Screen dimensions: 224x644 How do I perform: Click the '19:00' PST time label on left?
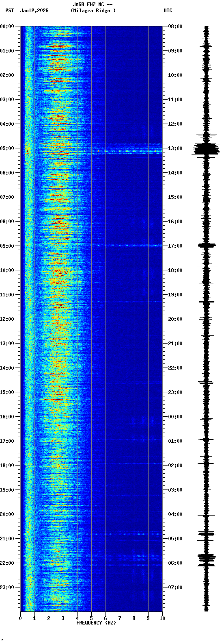(x=7, y=490)
